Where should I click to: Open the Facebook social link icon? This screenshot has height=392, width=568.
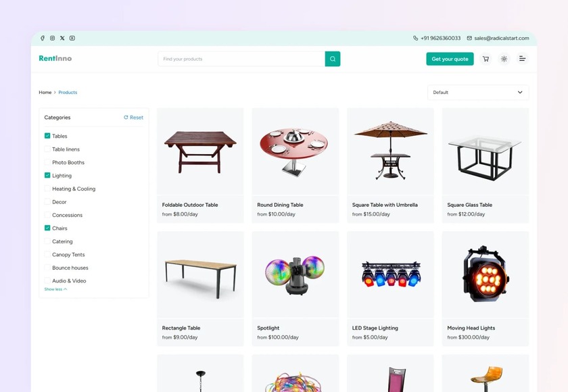(x=43, y=38)
